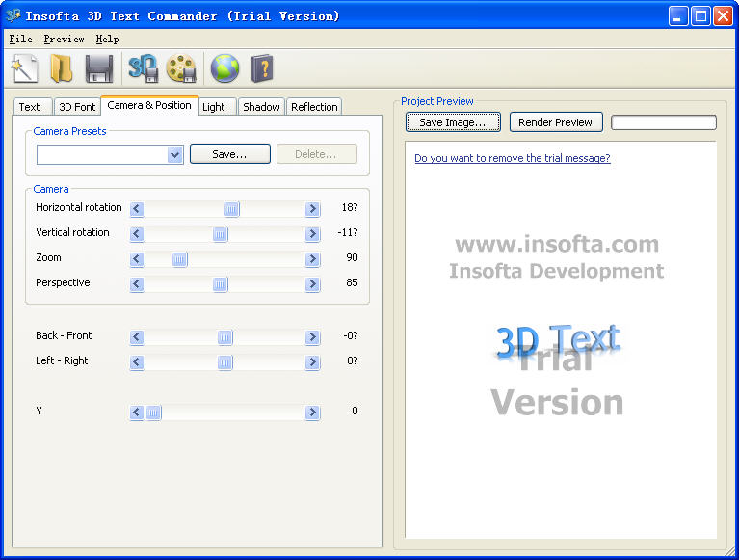Click the Perspective slider handle
Image resolution: width=739 pixels, height=560 pixels.
coord(221,284)
